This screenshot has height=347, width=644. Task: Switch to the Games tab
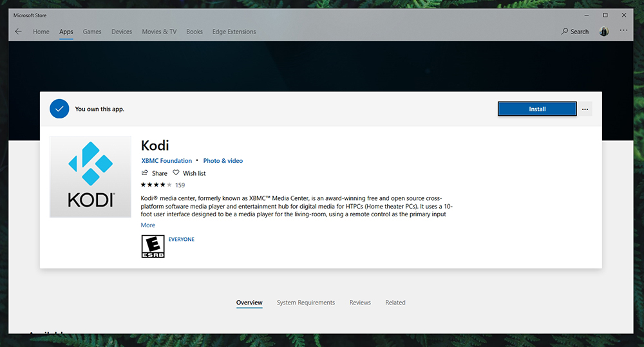click(92, 32)
